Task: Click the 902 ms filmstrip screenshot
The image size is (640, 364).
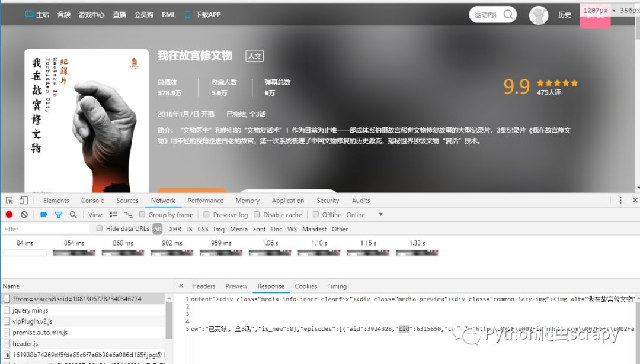Action: (x=172, y=253)
